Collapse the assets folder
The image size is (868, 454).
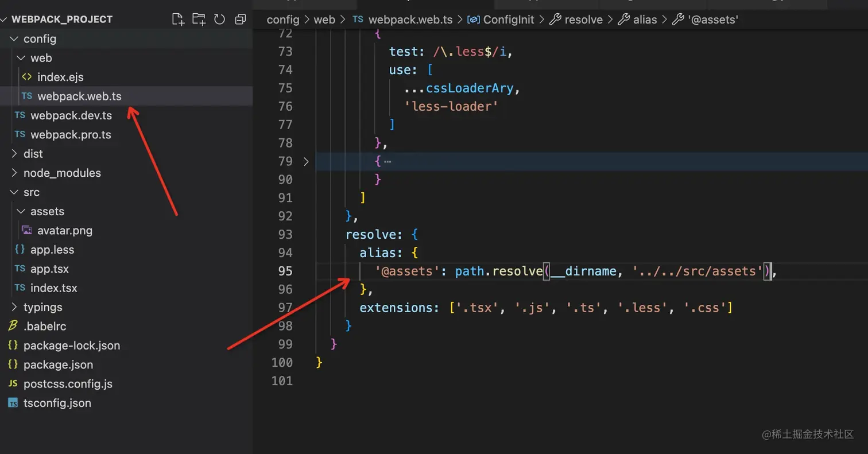pyautogui.click(x=21, y=211)
